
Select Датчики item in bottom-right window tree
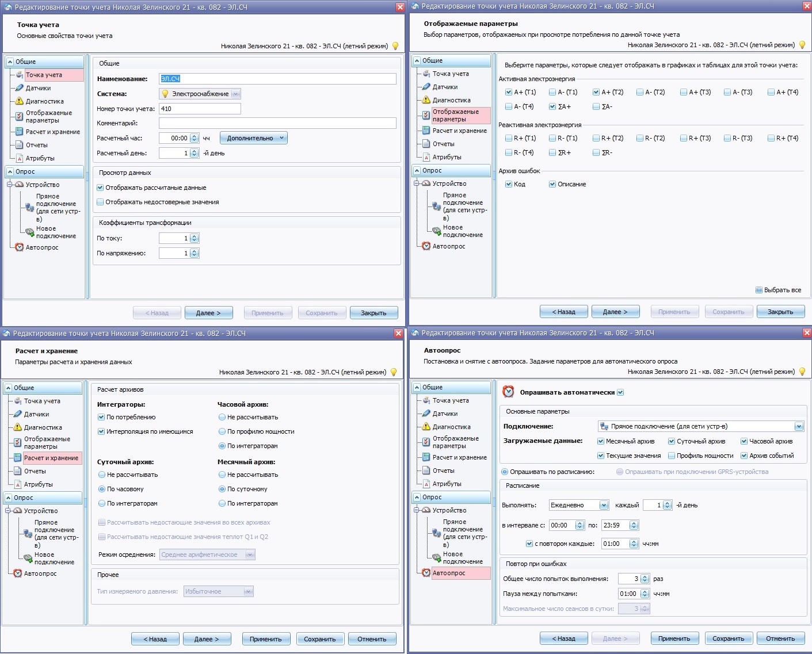[445, 414]
